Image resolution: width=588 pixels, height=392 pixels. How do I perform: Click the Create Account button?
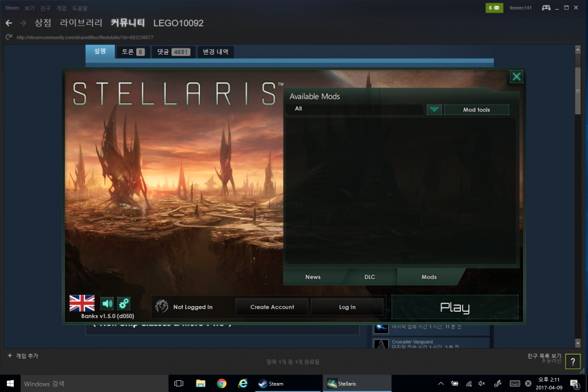pos(272,307)
